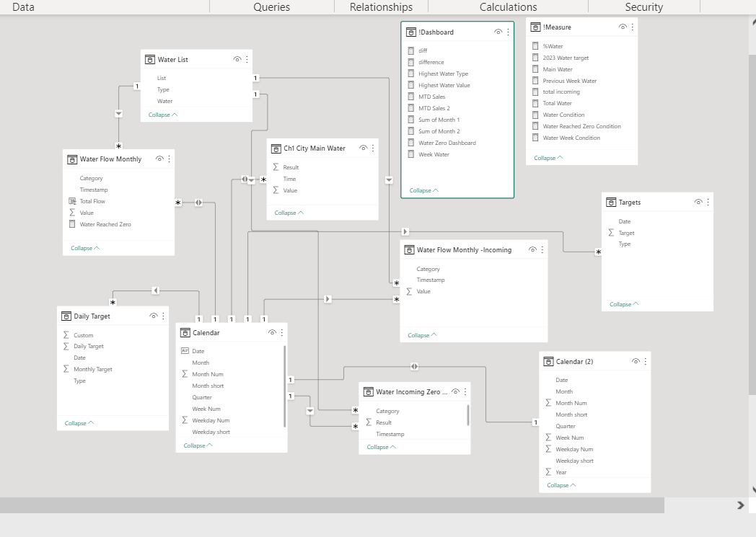Toggle visibility of !Measure table
This screenshot has height=537, width=756.
pyautogui.click(x=623, y=27)
